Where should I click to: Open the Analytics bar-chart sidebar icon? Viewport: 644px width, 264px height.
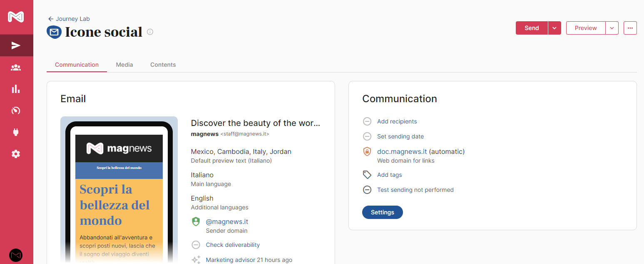(x=16, y=89)
